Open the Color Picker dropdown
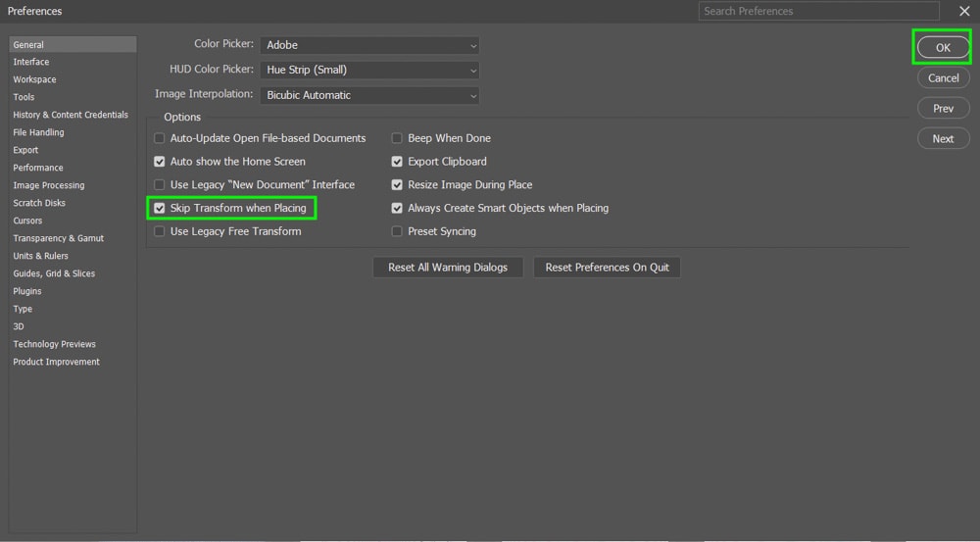This screenshot has width=980, height=542. tap(370, 45)
